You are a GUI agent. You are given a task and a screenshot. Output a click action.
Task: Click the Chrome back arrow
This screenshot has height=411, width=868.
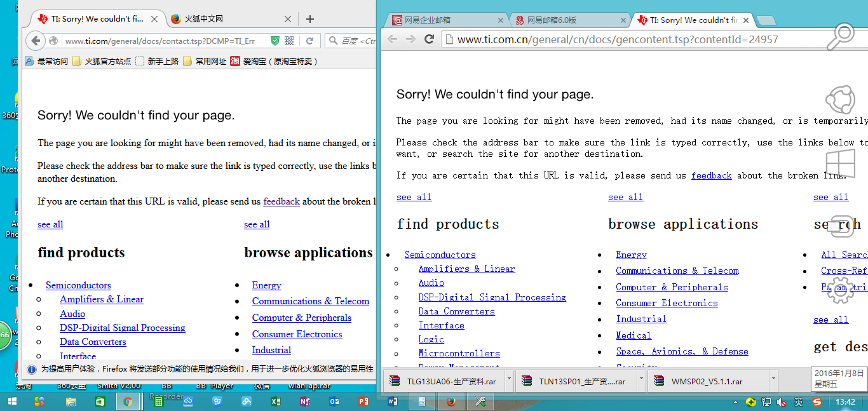pos(393,39)
